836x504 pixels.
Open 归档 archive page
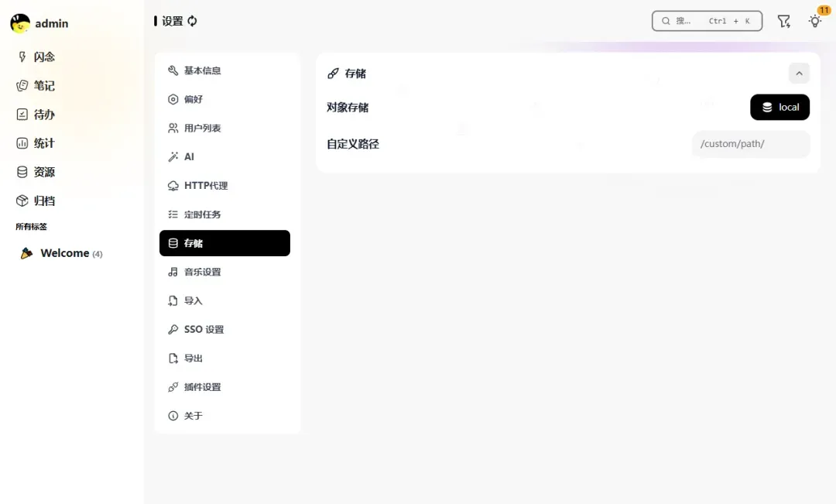pos(36,201)
